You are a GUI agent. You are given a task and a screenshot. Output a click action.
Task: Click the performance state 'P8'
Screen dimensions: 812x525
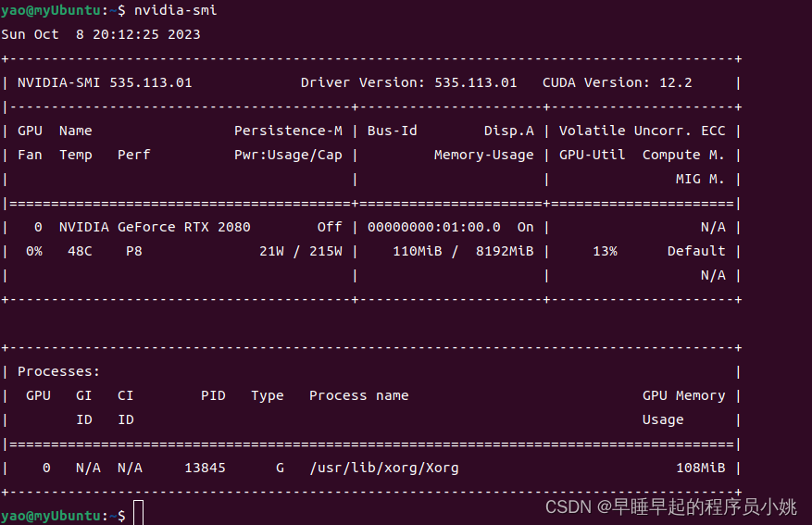133,251
